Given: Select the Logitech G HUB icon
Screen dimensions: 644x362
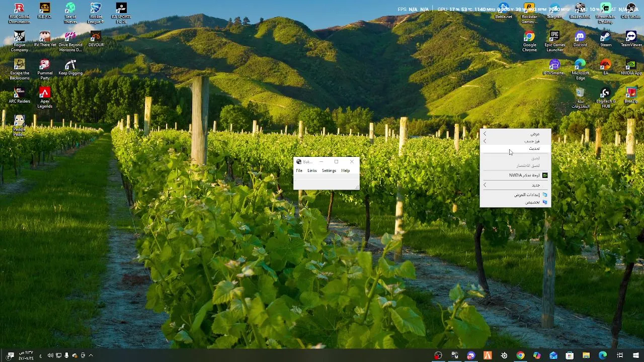Looking at the screenshot, I should tap(606, 98).
